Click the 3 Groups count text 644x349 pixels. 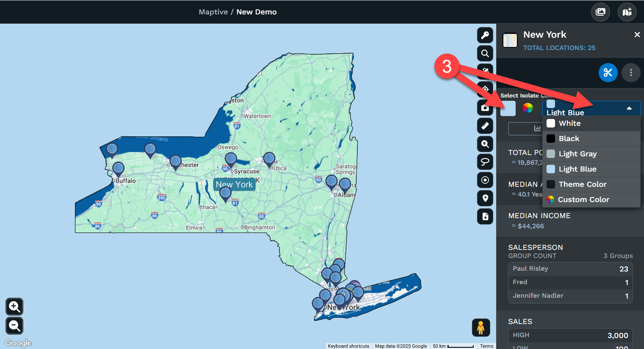pos(618,256)
